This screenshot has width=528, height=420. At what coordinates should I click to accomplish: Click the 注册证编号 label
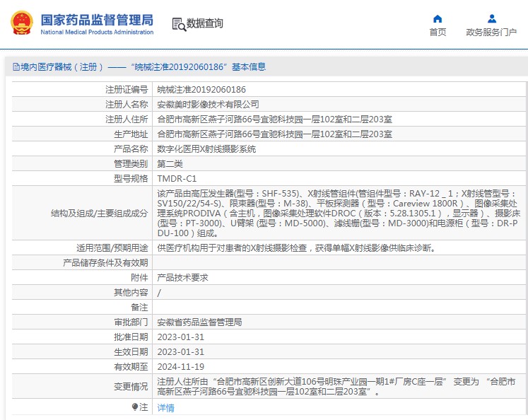pos(127,90)
